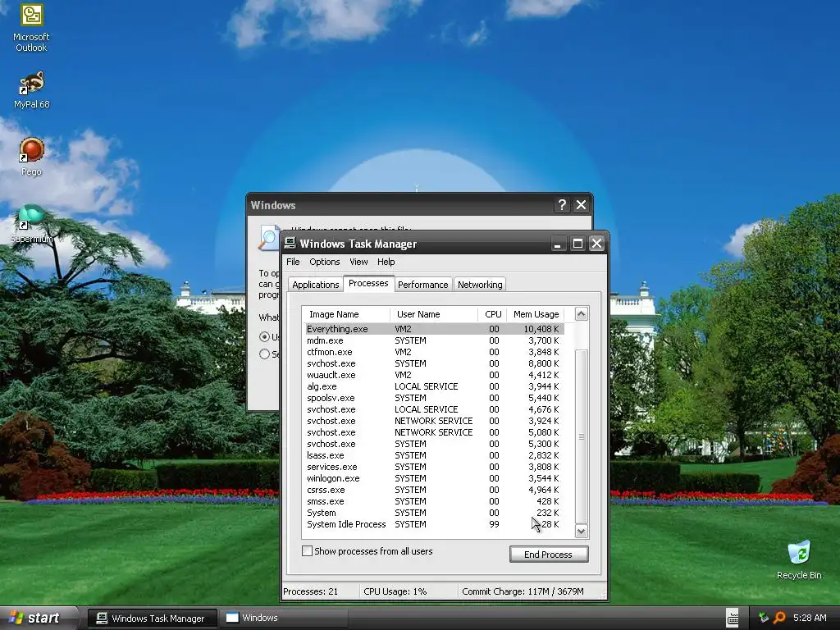Sort by Image Name column header
840x630 pixels.
coord(346,314)
